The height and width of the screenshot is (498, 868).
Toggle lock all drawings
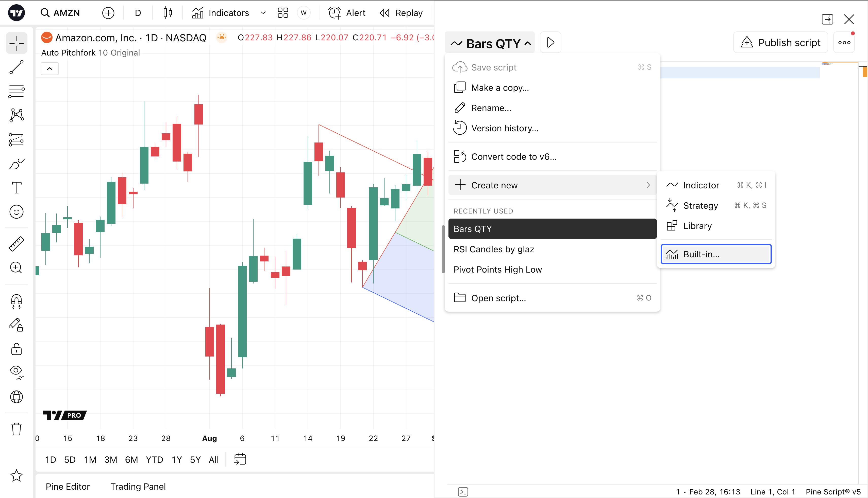coord(16,349)
